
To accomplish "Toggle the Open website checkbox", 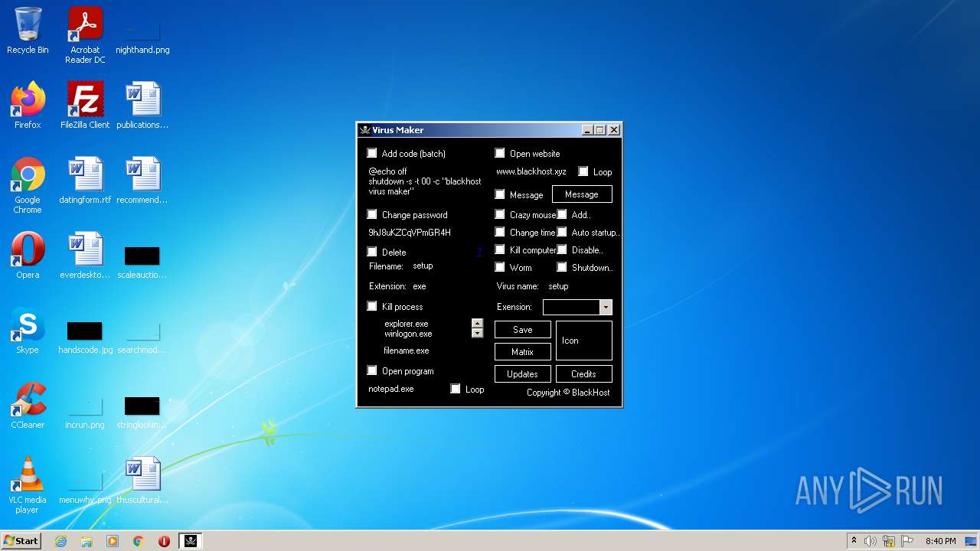I will pyautogui.click(x=500, y=153).
